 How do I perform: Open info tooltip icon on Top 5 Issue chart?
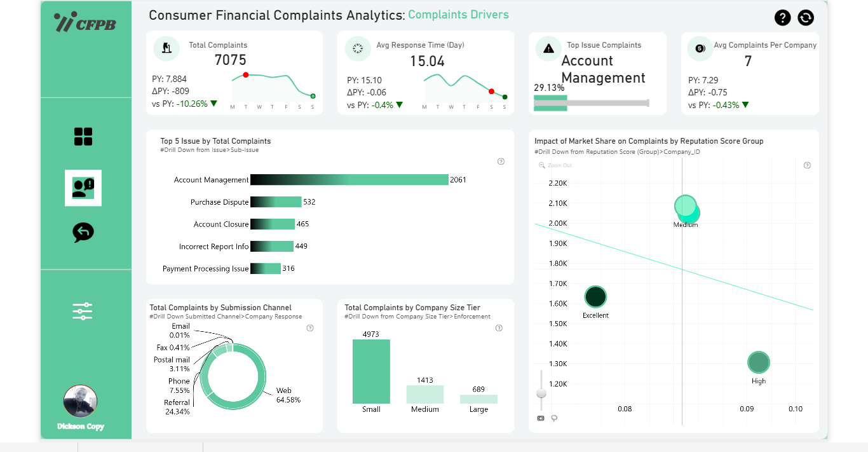pyautogui.click(x=501, y=161)
